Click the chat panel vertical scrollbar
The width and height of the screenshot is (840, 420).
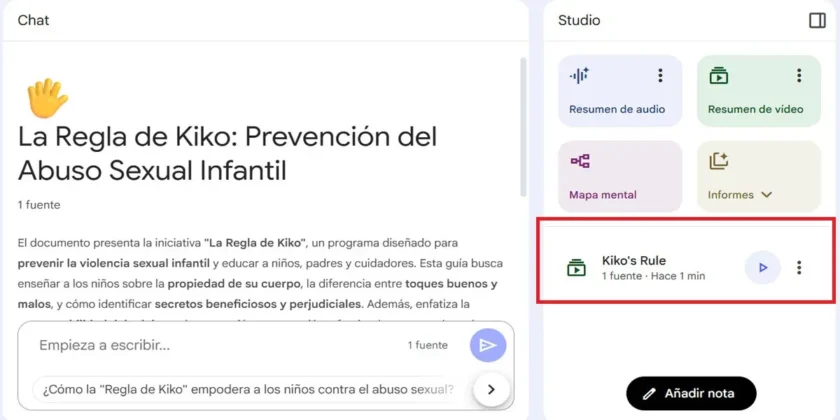pyautogui.click(x=523, y=127)
